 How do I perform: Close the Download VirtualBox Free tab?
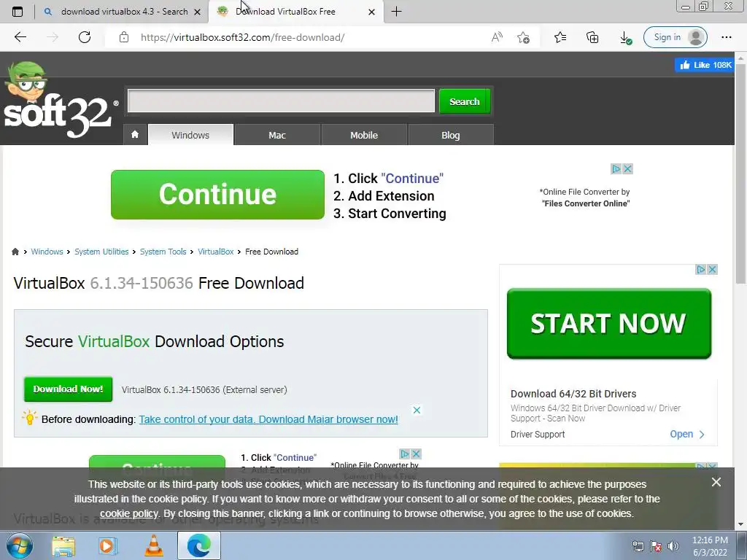pyautogui.click(x=371, y=12)
